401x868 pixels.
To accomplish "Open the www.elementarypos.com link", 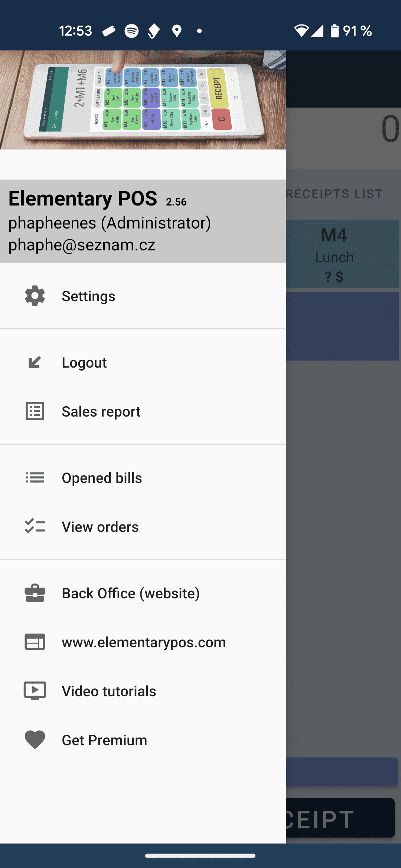I will (x=144, y=642).
